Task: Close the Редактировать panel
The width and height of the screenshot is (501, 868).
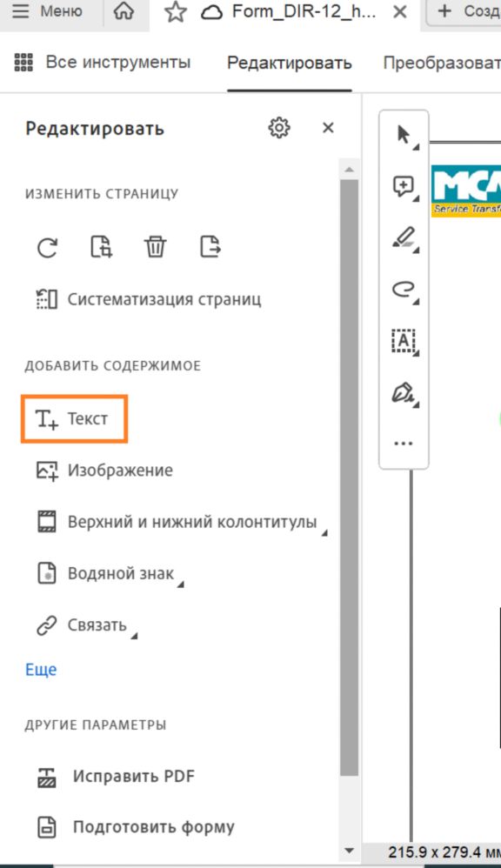Action: point(328,128)
